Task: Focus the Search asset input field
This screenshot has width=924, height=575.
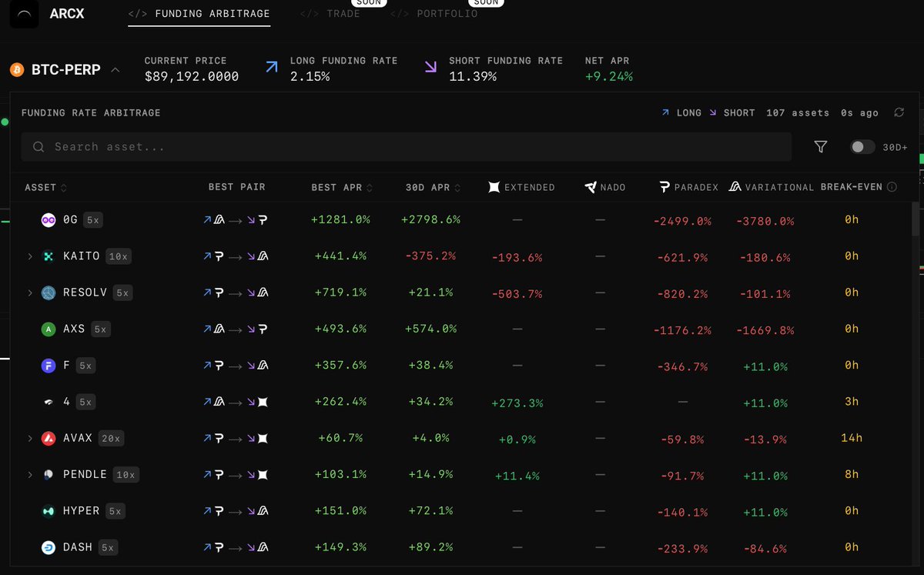Action: pyautogui.click(x=406, y=146)
